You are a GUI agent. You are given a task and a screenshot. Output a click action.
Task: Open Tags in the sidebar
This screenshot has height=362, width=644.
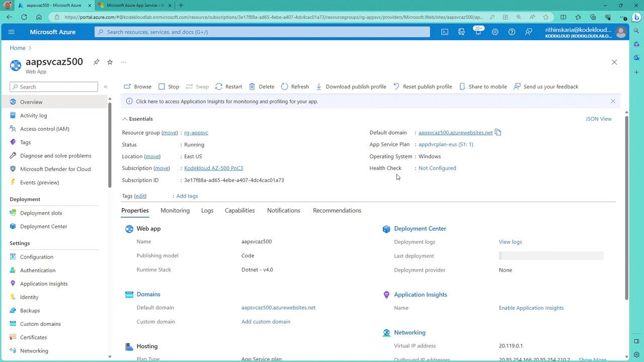(54, 142)
